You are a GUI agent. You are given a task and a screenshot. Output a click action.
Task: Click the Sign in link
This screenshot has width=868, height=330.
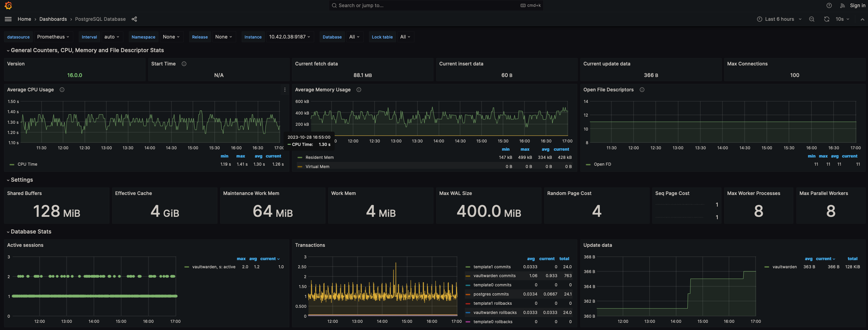[x=857, y=5]
